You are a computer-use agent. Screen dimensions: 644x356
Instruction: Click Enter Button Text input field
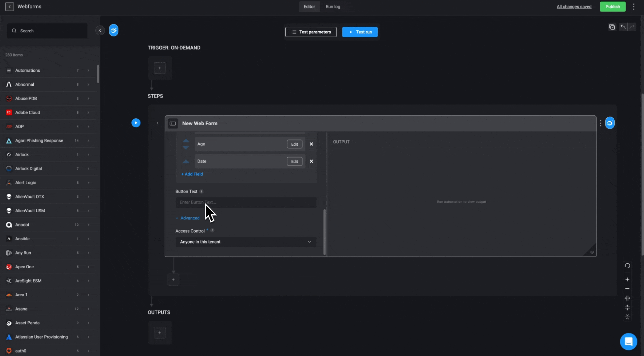click(246, 202)
